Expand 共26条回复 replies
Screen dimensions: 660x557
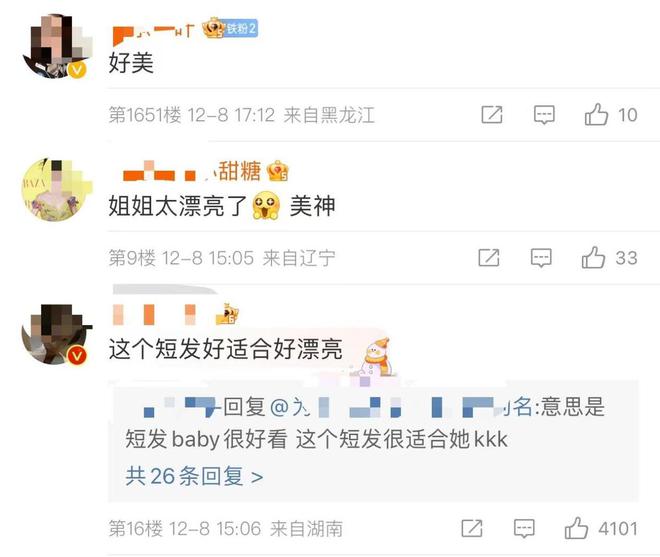(x=194, y=476)
